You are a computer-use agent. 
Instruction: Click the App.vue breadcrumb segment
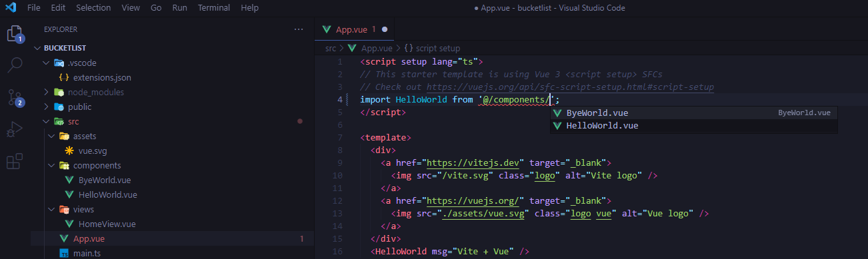click(377, 48)
